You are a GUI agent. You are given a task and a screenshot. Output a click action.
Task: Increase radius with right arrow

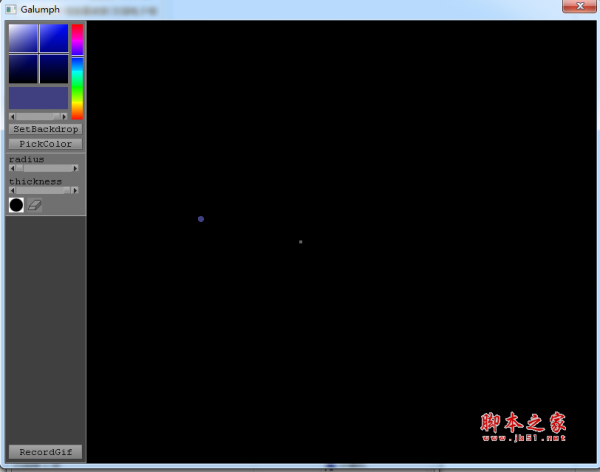coord(75,168)
